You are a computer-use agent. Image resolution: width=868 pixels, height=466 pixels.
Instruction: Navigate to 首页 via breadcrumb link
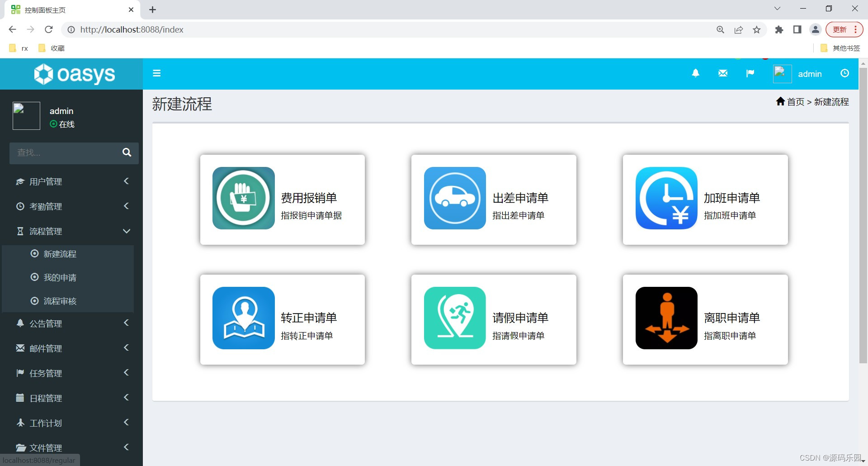795,102
